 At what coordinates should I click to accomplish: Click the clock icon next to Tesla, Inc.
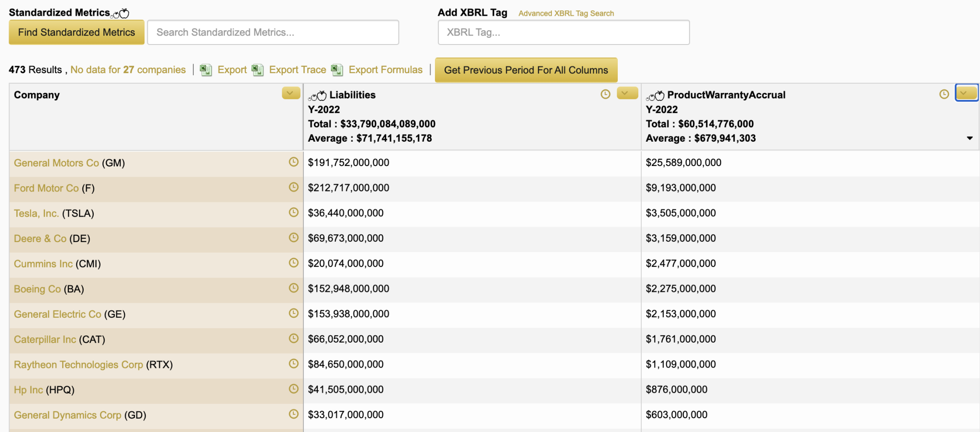click(293, 212)
